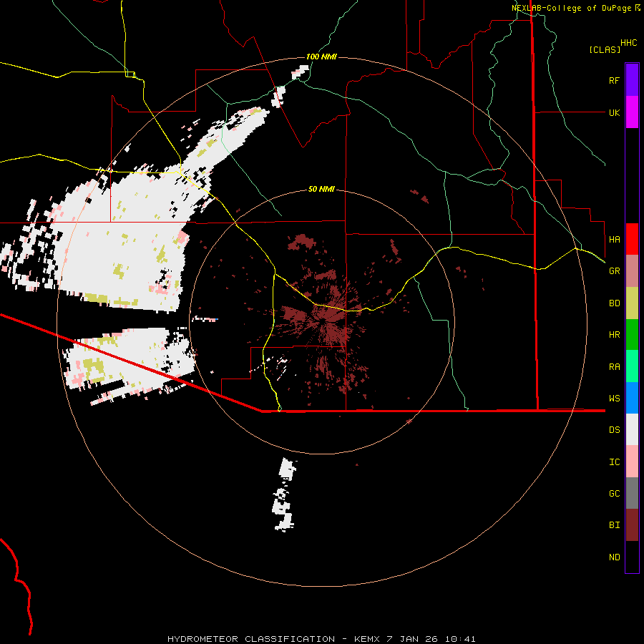Pick the RA light green swatch
644x644 pixels.
[x=632, y=366]
